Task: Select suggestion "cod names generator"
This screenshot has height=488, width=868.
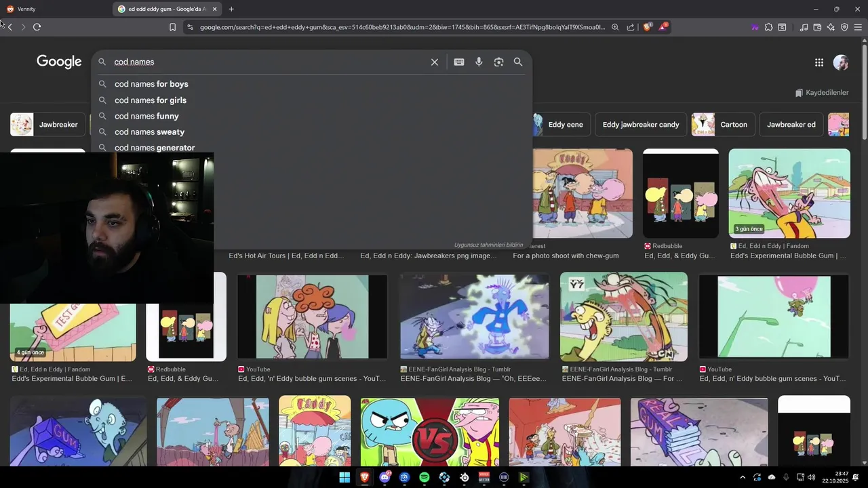Action: pos(312,146)
